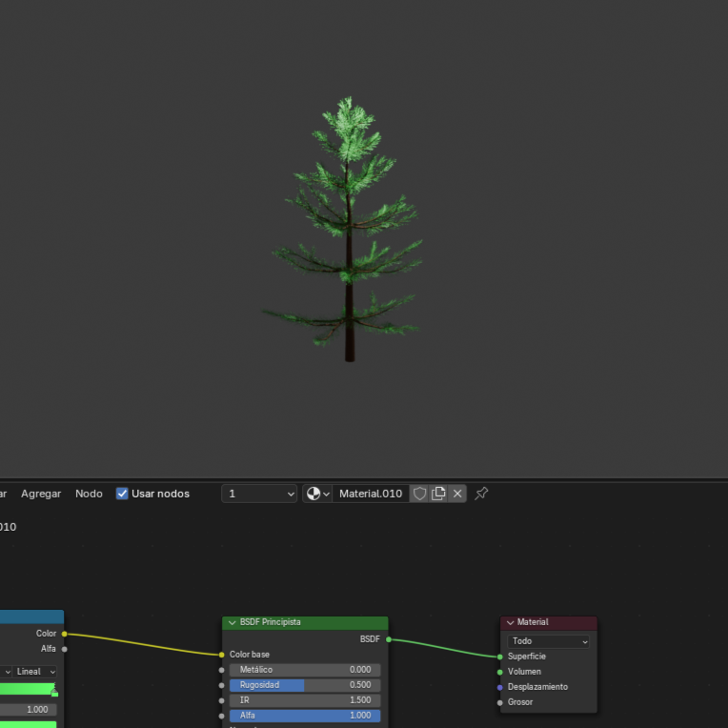Viewport: 728px width, 728px height.
Task: Open the Nodo menu
Action: click(89, 494)
